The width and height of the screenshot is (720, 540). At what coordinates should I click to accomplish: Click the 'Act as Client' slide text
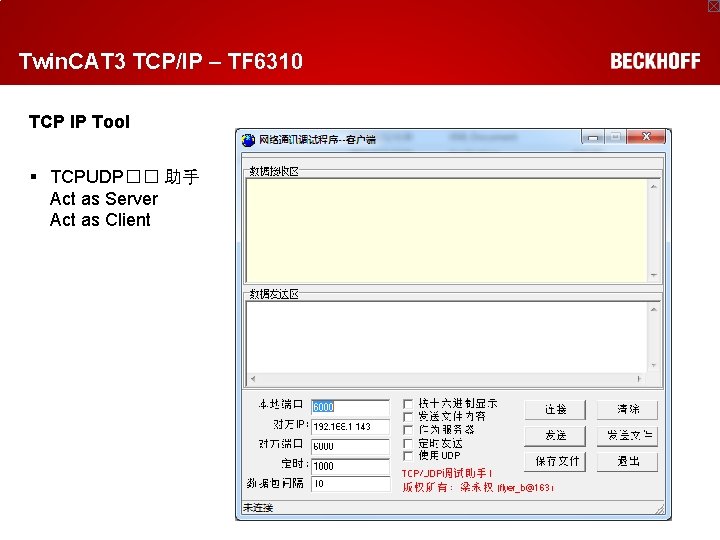(100, 220)
